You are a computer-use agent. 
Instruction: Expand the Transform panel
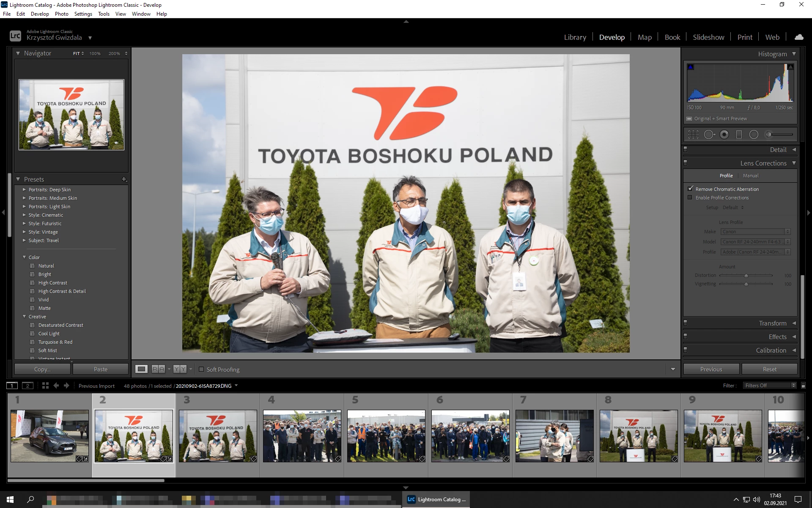[772, 323]
